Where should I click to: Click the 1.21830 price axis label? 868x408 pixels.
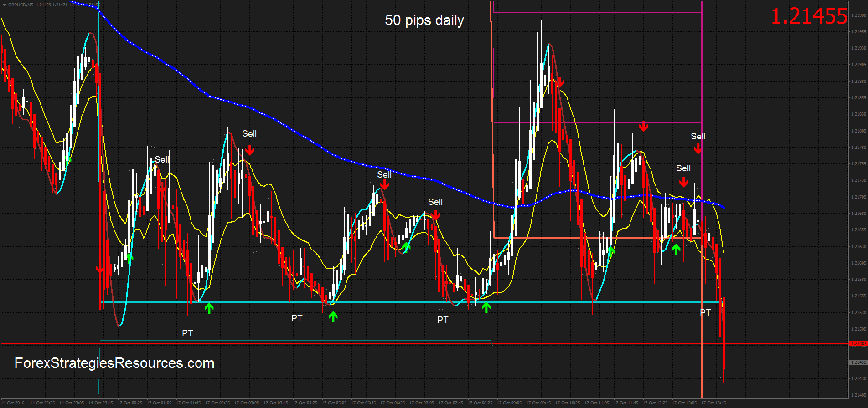[859, 114]
